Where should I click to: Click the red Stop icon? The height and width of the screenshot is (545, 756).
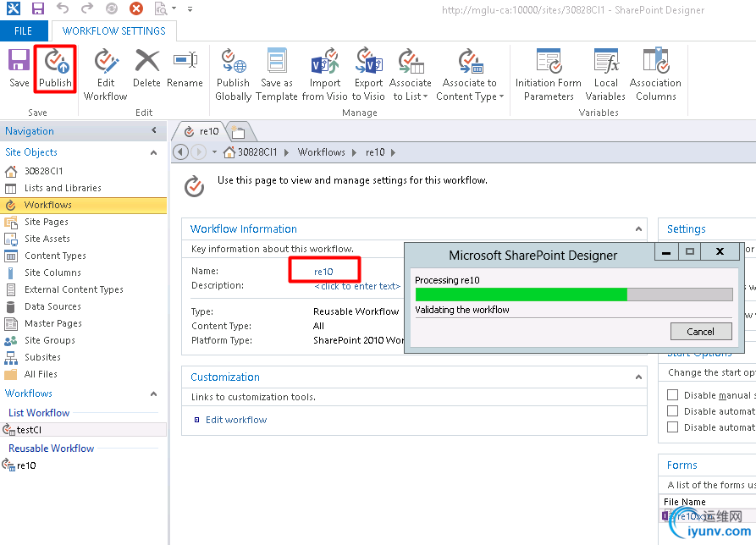(x=136, y=8)
